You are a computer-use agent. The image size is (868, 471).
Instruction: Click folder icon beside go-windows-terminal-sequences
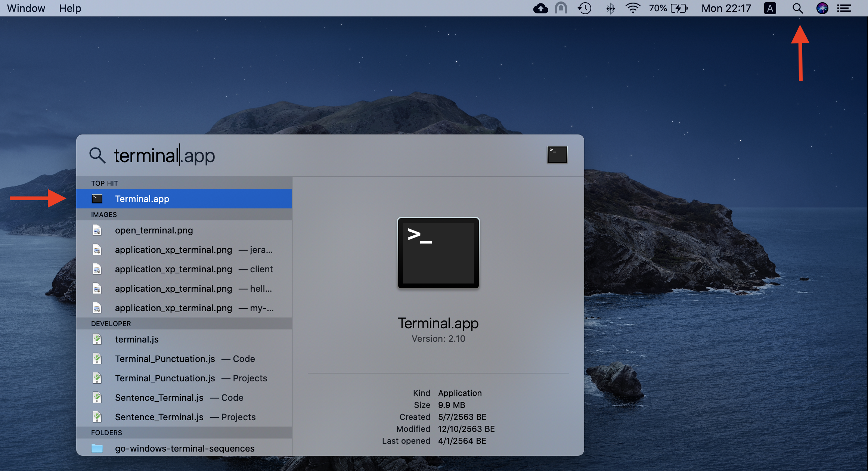tap(97, 448)
